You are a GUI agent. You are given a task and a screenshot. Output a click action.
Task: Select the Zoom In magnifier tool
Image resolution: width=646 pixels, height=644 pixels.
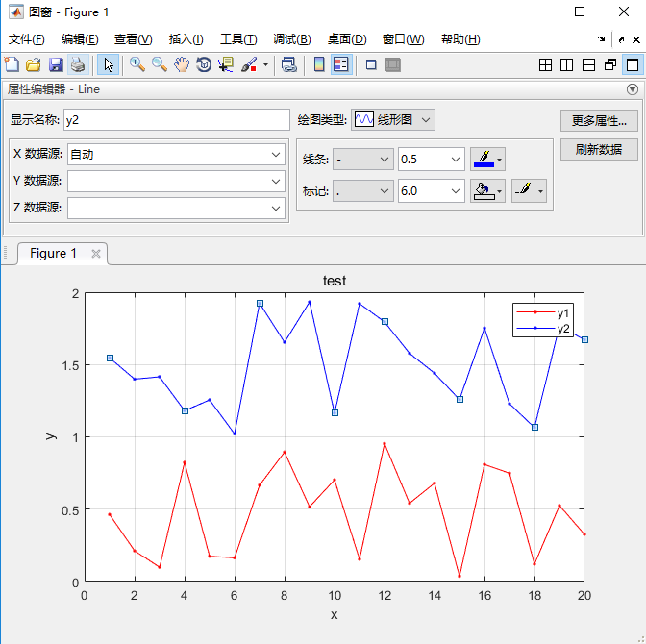pos(137,64)
